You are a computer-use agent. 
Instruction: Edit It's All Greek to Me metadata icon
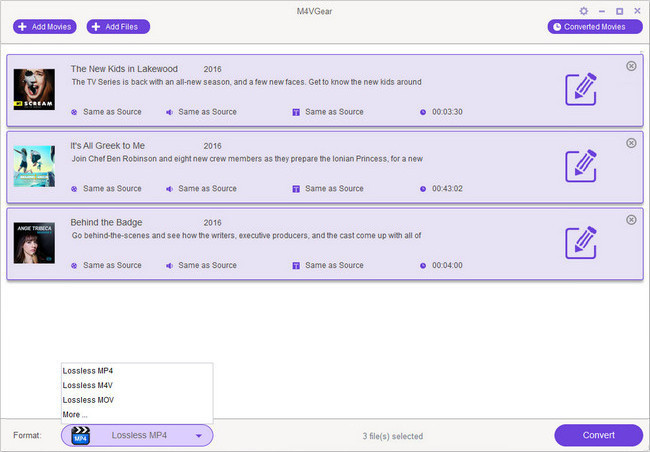coord(581,166)
